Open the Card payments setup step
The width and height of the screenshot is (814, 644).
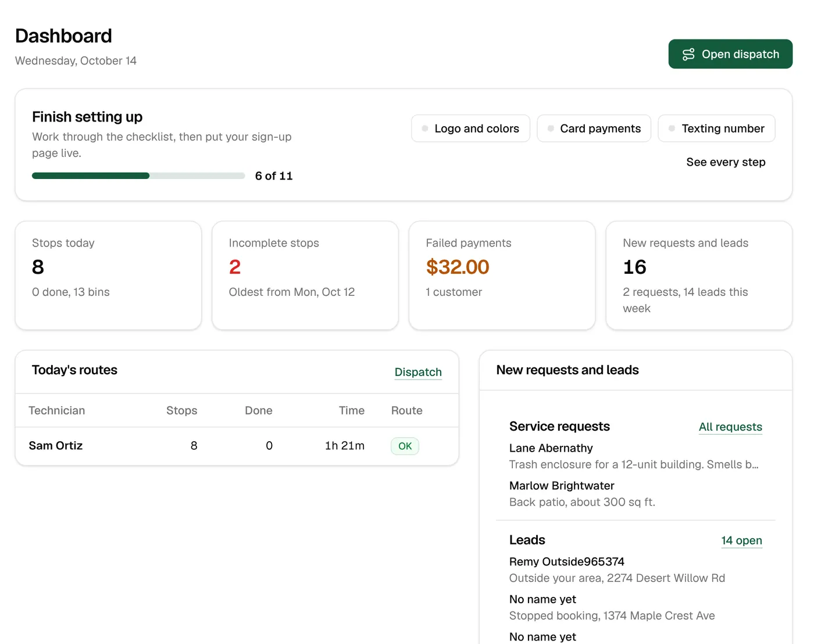[x=594, y=128]
